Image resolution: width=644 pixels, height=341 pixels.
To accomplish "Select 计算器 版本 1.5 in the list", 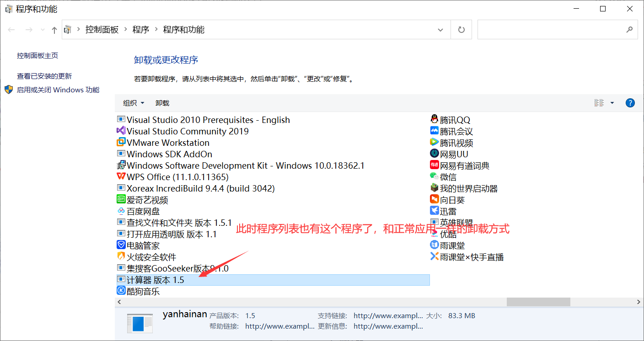I will coord(273,280).
